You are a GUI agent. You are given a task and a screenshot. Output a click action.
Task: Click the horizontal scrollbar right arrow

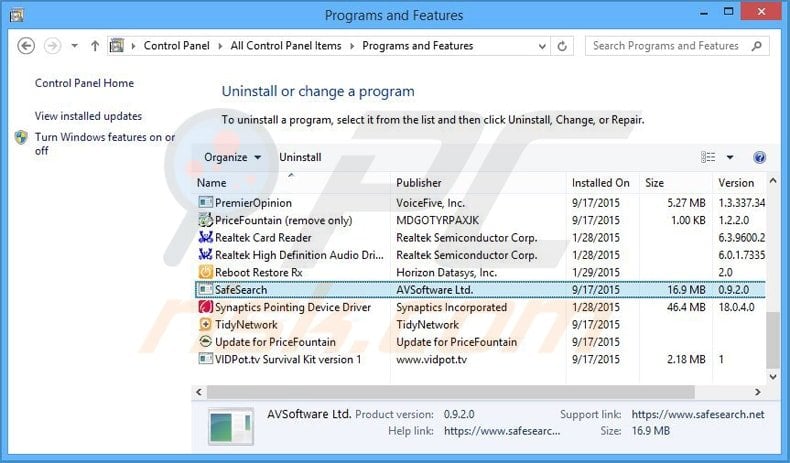pos(757,392)
